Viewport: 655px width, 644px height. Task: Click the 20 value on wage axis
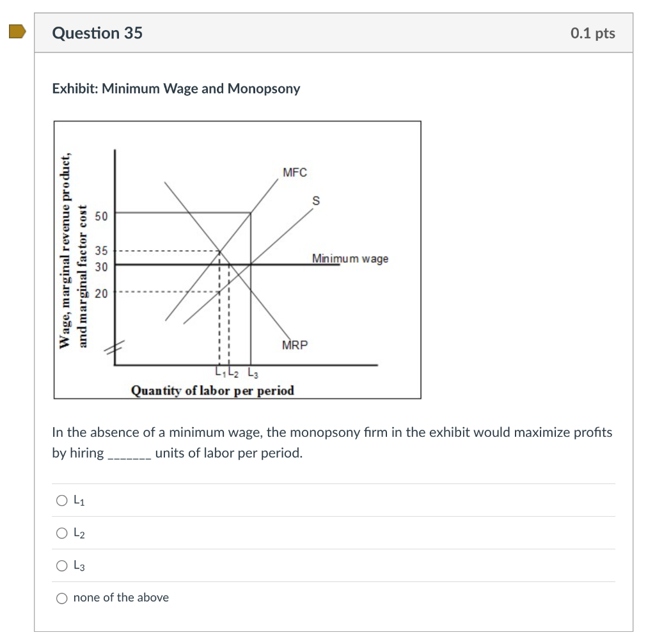pos(101,294)
